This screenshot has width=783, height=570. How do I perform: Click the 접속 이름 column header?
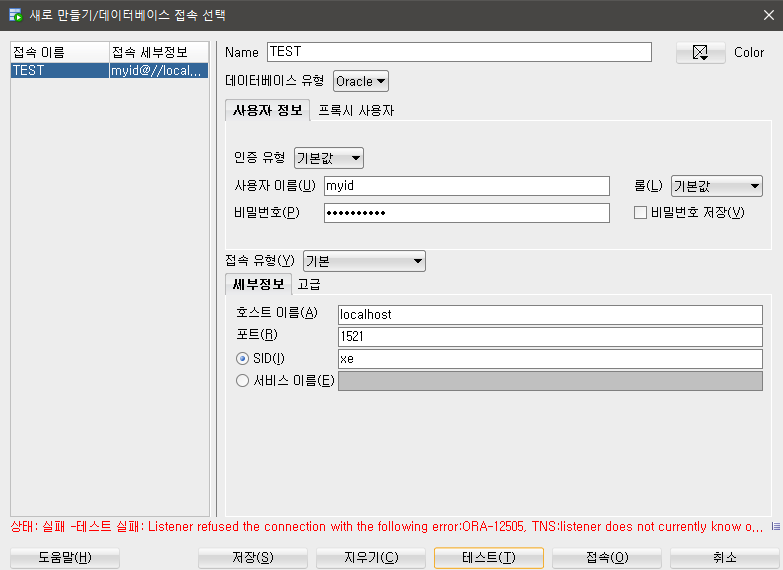point(60,52)
